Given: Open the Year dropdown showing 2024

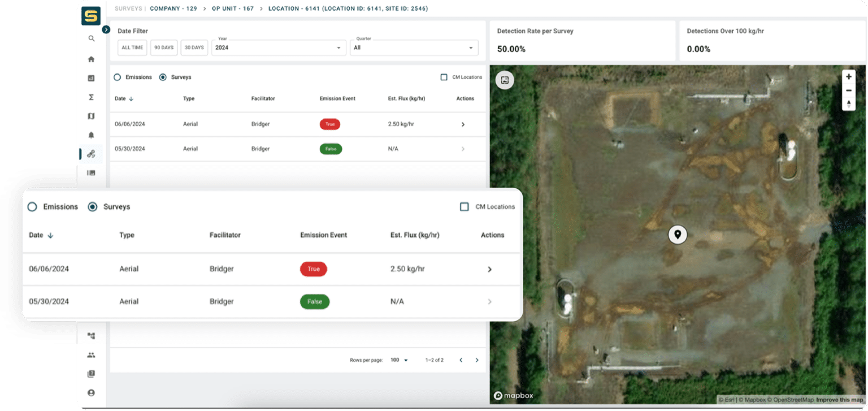Looking at the screenshot, I should (279, 47).
